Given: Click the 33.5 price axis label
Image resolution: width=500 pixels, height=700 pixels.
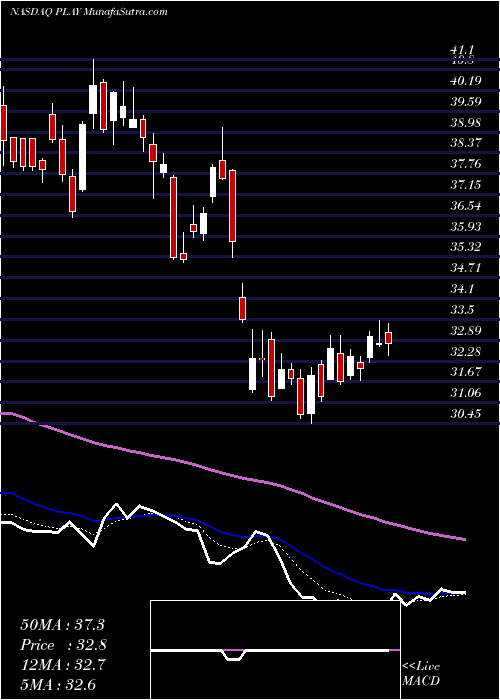Looking at the screenshot, I should 462,309.
